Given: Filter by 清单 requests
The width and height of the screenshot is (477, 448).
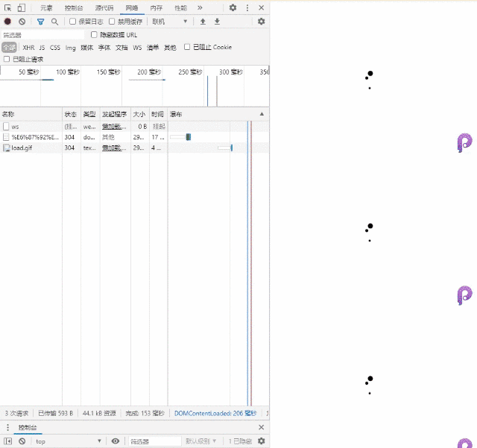Looking at the screenshot, I should point(153,48).
